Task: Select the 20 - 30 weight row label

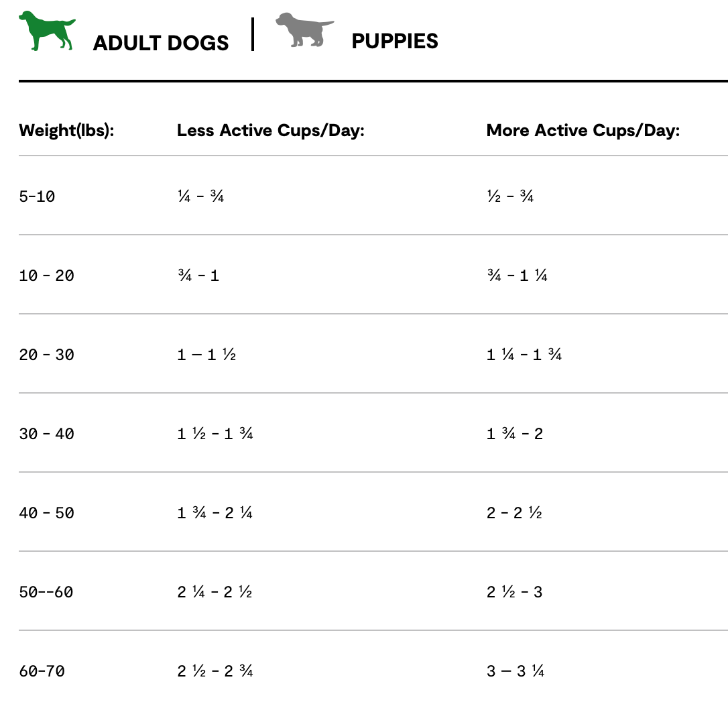Action: [46, 355]
